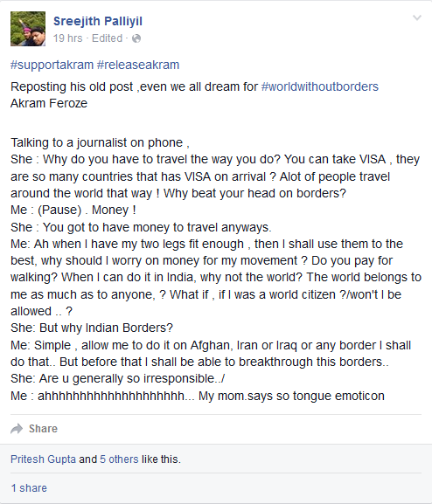The width and height of the screenshot is (432, 504).
Task: Open Sreejith Palliyil's profile picture
Action: point(28,29)
